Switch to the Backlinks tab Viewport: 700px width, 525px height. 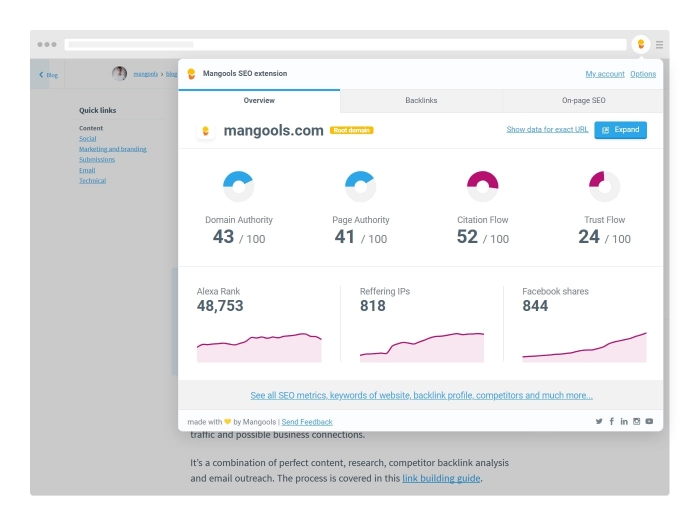421,100
